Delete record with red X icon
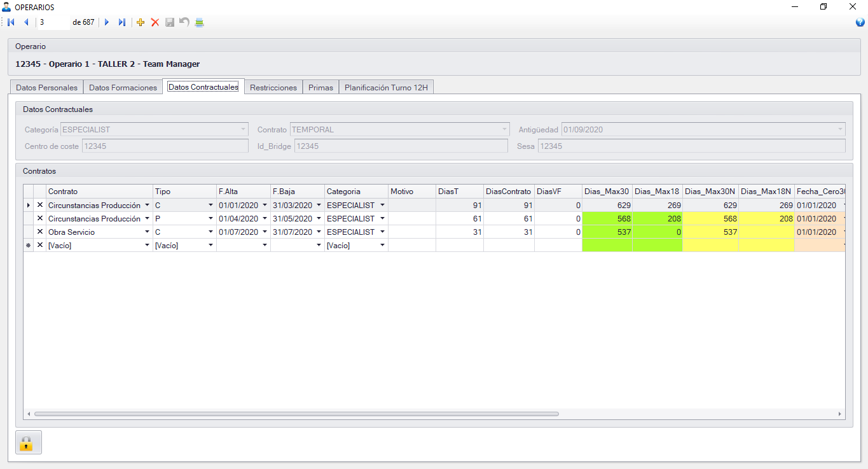 coord(155,22)
